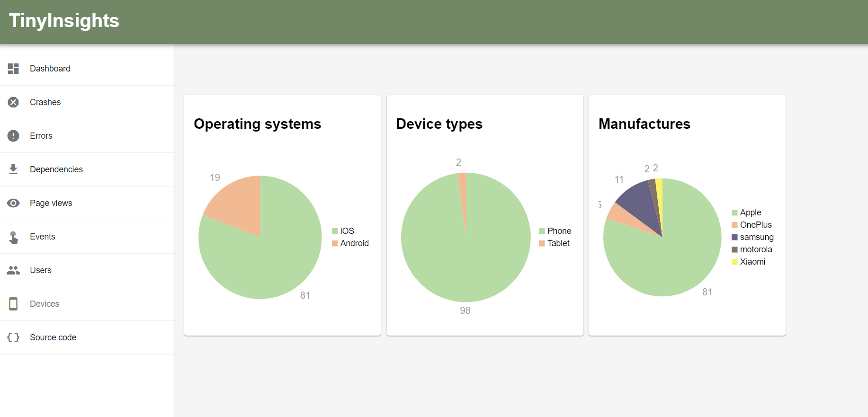Click the Xiaomi legend label
Image resolution: width=868 pixels, height=417 pixels.
(752, 262)
